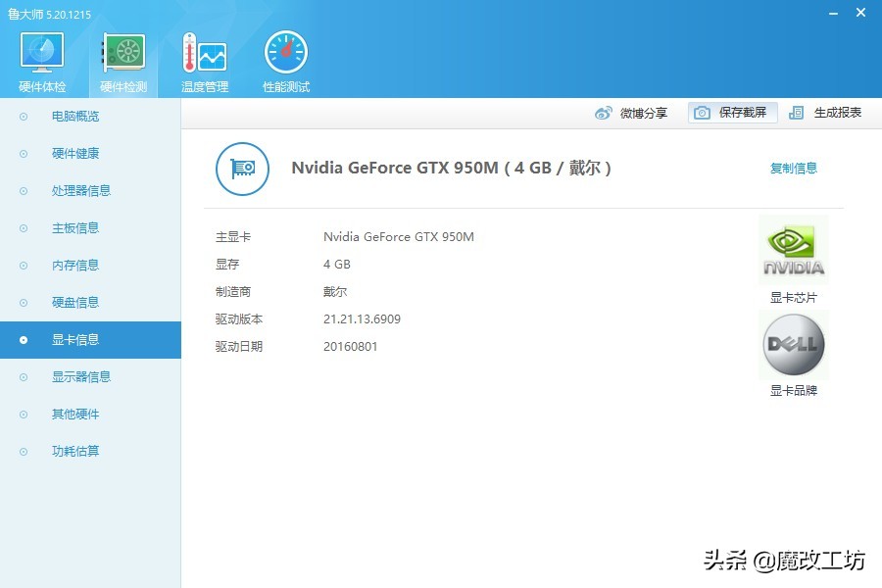The image size is (882, 588).
Task: Click the 保存截屏 screenshot capture icon
Action: pyautogui.click(x=730, y=113)
